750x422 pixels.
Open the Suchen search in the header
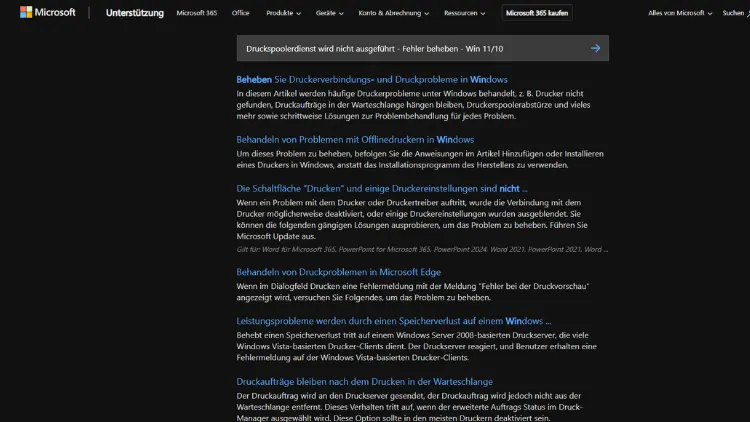736,13
